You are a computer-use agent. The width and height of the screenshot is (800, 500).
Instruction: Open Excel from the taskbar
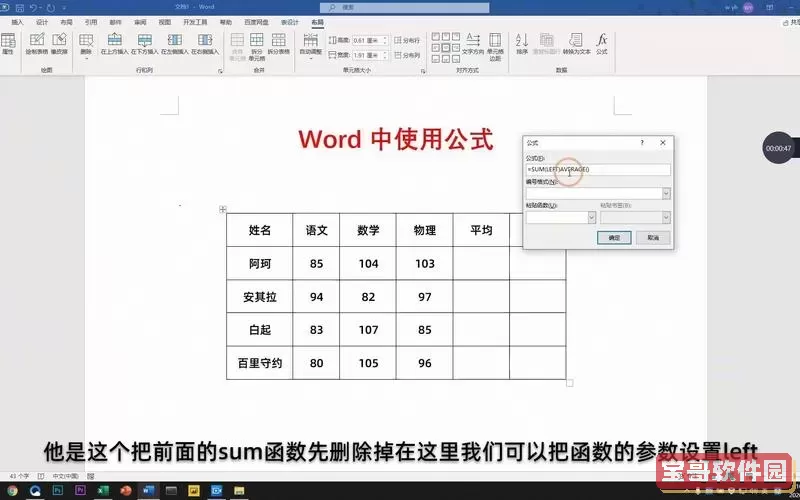coord(103,491)
